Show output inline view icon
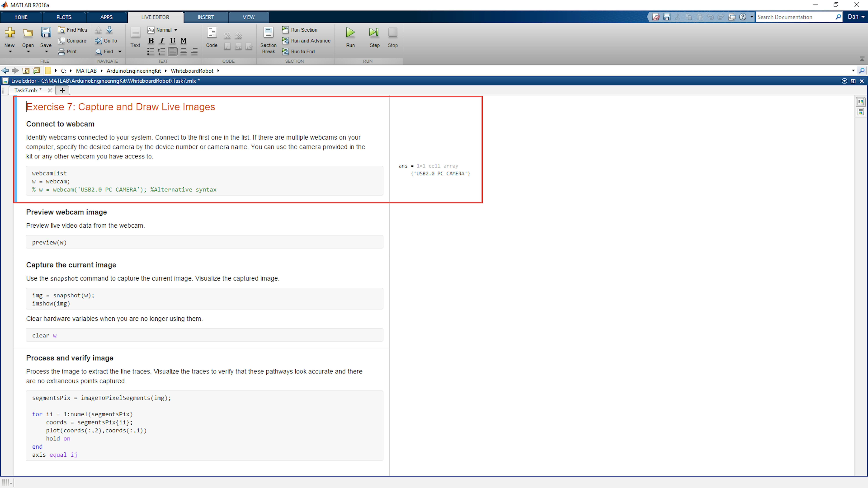This screenshot has width=868, height=488. [861, 112]
